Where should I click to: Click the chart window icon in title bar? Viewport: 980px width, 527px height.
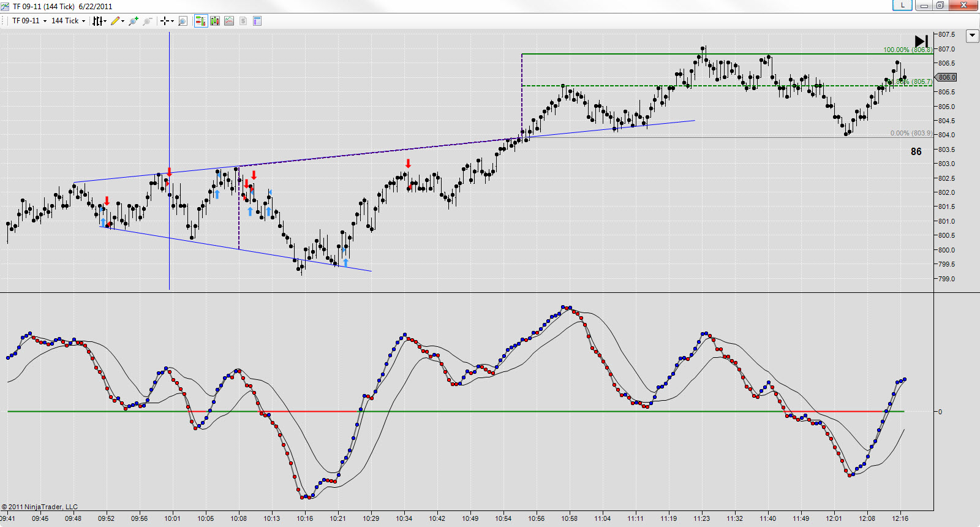[5, 6]
